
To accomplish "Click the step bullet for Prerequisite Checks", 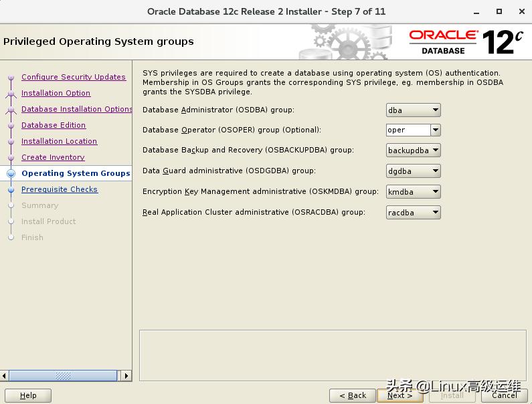I will coord(11,189).
